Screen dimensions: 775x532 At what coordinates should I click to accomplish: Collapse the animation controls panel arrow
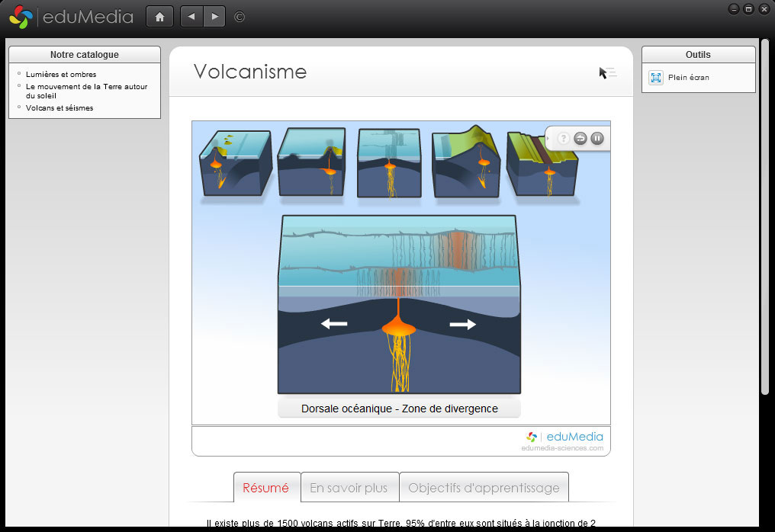point(549,138)
